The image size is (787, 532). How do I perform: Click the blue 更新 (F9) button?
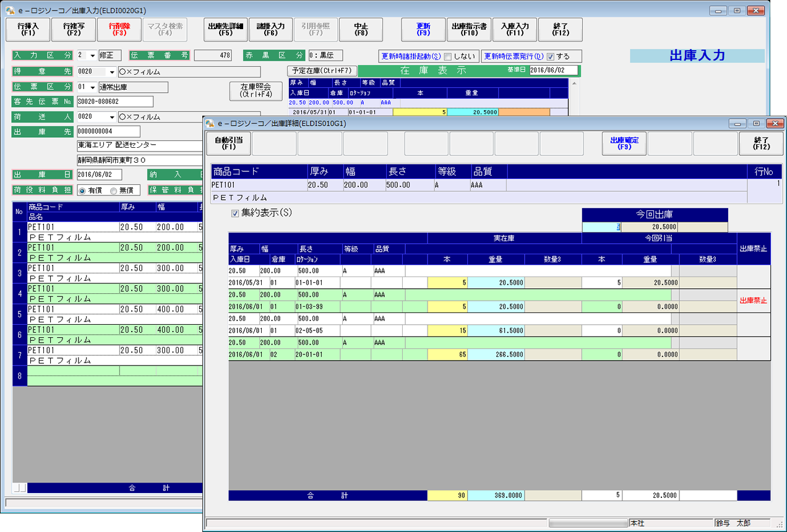pyautogui.click(x=423, y=30)
